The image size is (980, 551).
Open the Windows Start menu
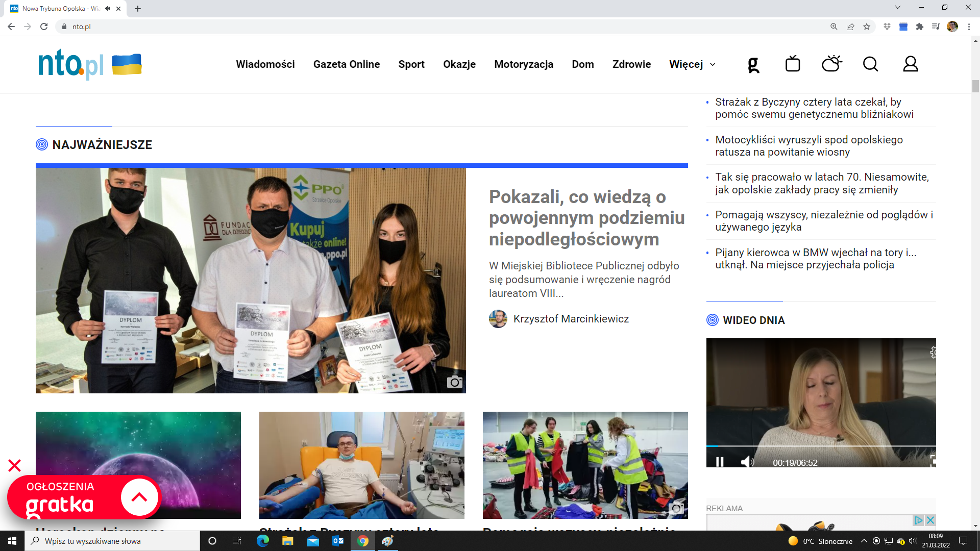tap(12, 541)
